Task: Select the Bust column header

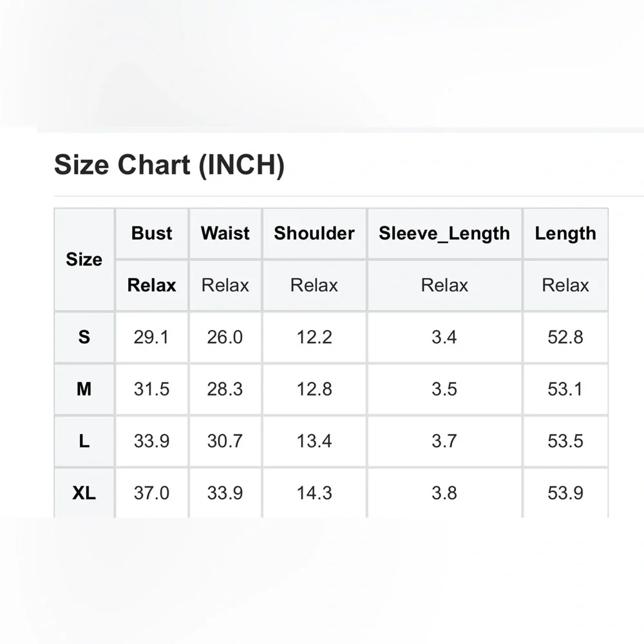Action: [151, 233]
